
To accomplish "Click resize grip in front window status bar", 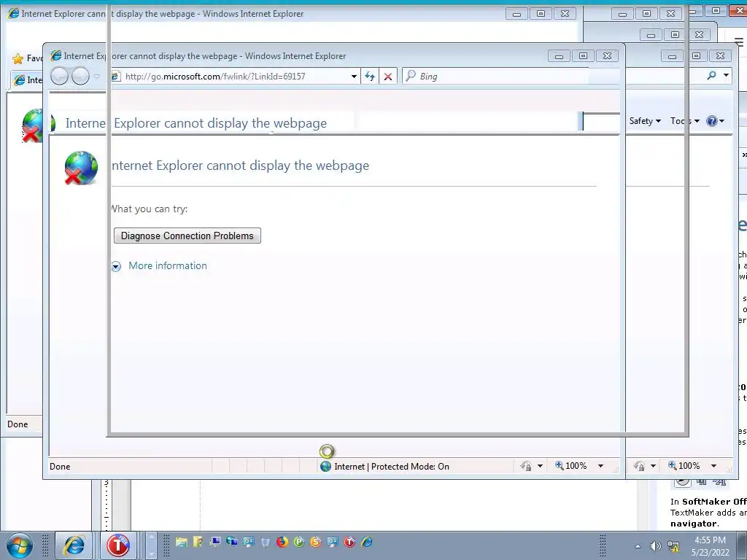I will click(616, 470).
